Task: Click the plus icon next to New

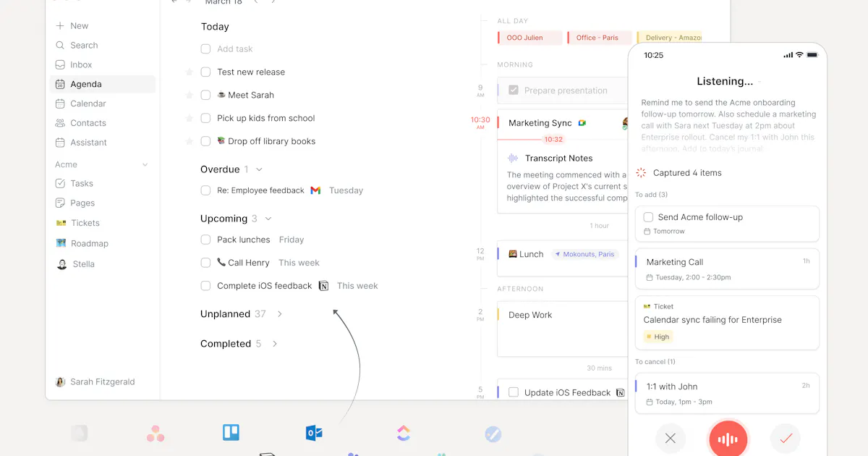Action: (60, 25)
